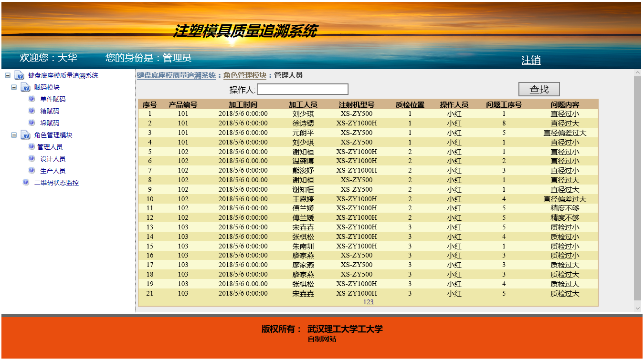Open 箱赋码 in the tree

[50, 111]
